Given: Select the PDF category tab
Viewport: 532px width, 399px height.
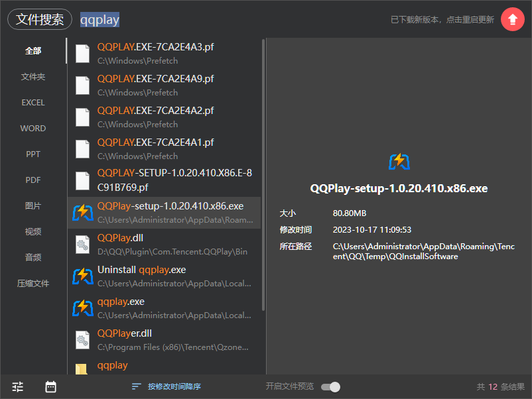Looking at the screenshot, I should pos(33,180).
